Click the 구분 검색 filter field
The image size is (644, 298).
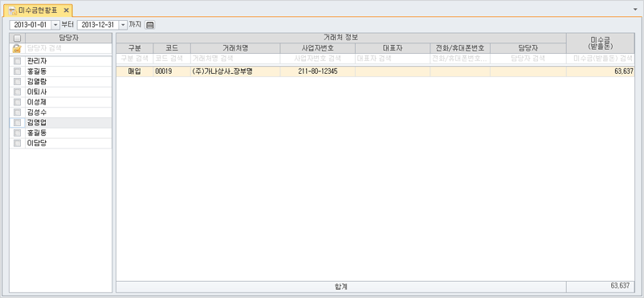(x=135, y=59)
